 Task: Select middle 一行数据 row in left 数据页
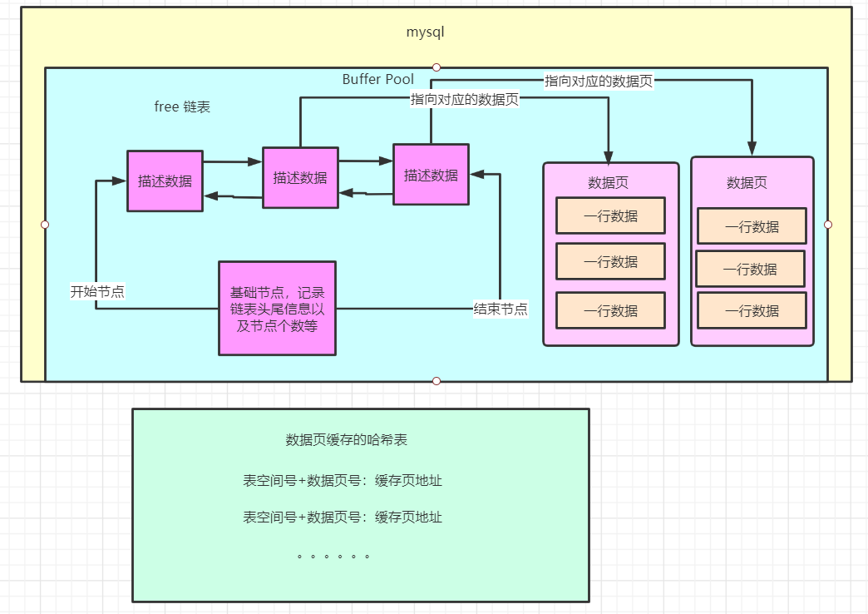(x=610, y=261)
